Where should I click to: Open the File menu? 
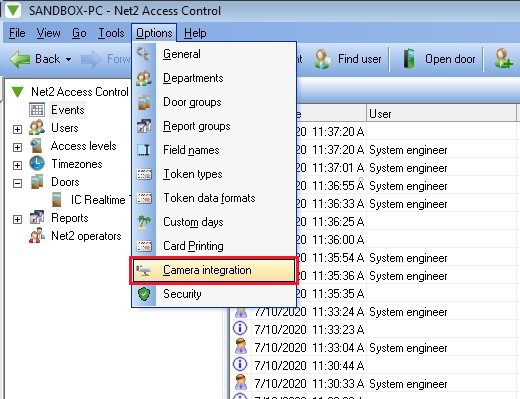[17, 33]
